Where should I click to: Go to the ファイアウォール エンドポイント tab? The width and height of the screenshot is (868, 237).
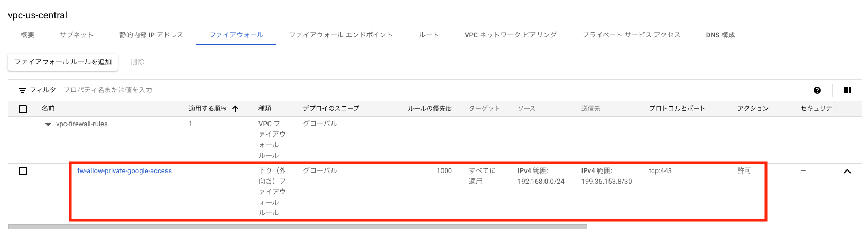coord(341,35)
